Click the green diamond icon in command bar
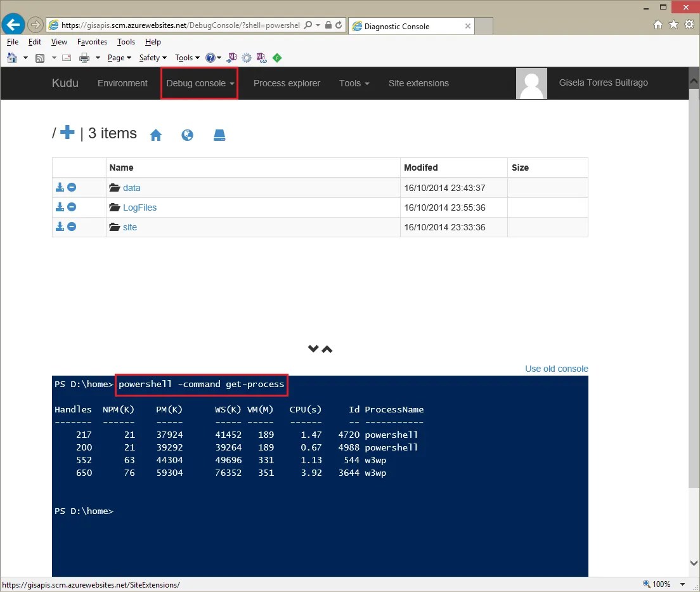This screenshot has height=592, width=700. (277, 58)
